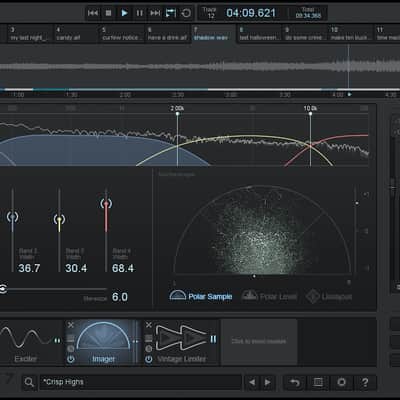Stop playback in the transport bar

coord(108,13)
